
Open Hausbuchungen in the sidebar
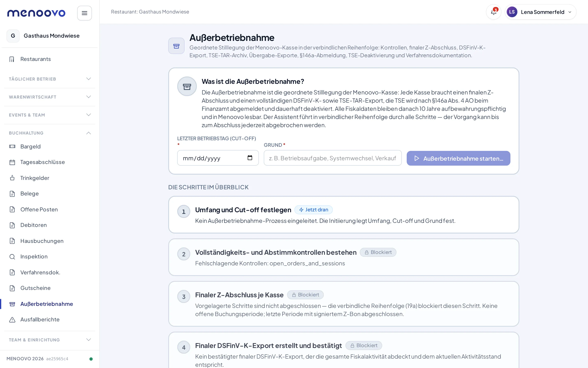point(50,241)
